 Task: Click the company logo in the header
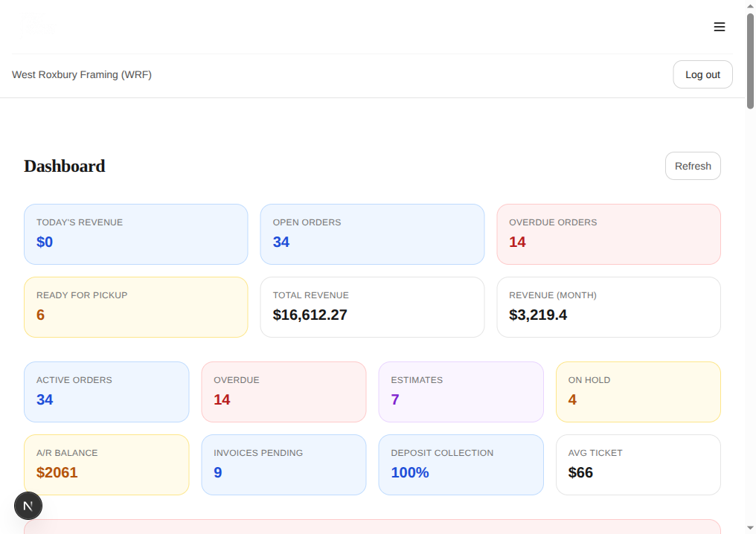point(39,25)
